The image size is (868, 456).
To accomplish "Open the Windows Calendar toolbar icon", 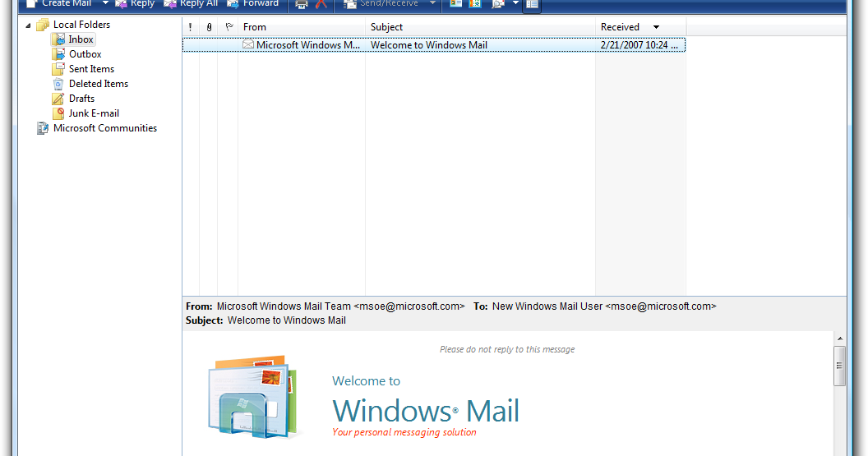I will (476, 4).
